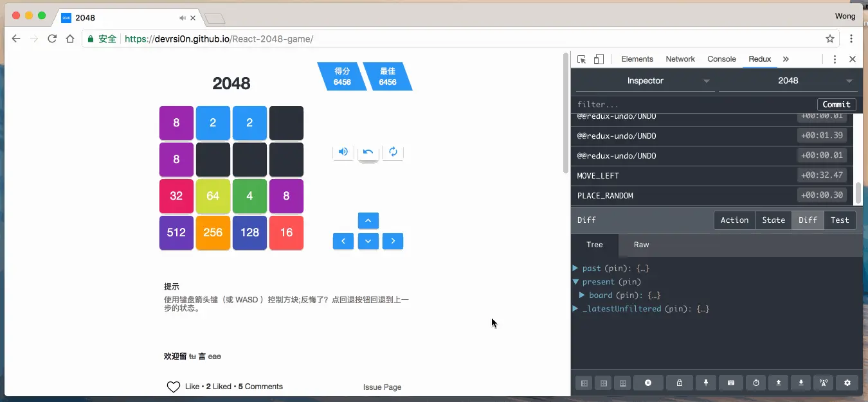This screenshot has width=868, height=402.
Task: Open the 2048 instance dropdown
Action: [789, 80]
